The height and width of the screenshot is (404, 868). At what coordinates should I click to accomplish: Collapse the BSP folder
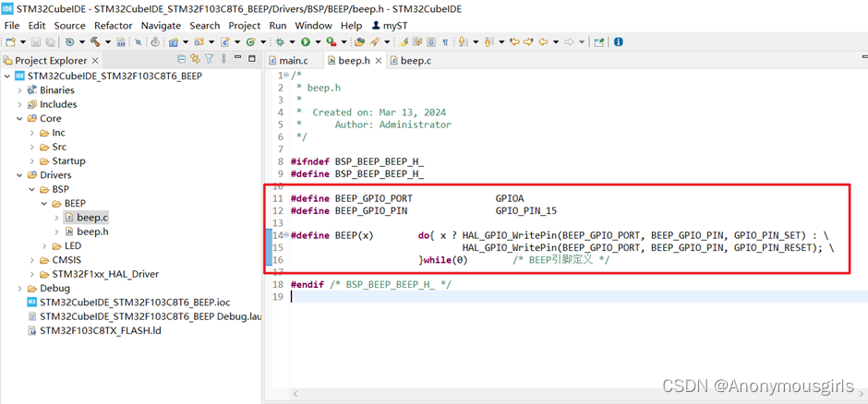coord(32,190)
